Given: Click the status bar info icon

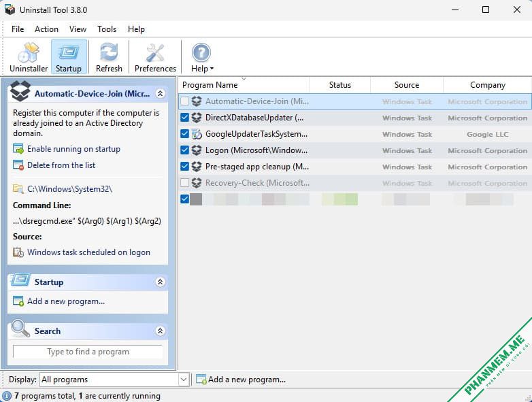Looking at the screenshot, I should tap(6, 396).
